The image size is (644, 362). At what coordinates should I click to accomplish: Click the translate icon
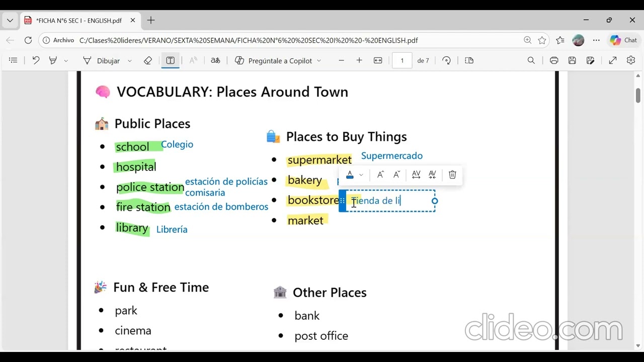pyautogui.click(x=215, y=60)
